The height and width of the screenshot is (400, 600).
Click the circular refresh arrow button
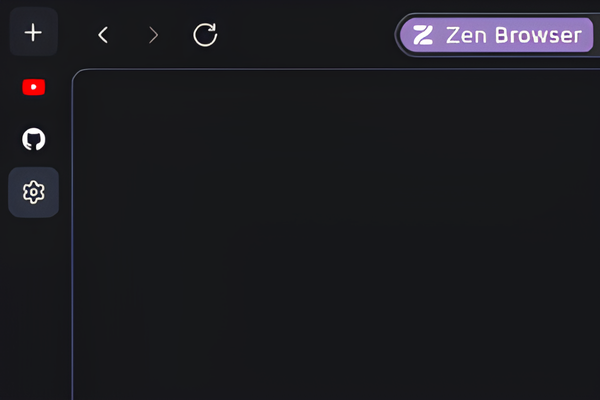click(x=205, y=35)
